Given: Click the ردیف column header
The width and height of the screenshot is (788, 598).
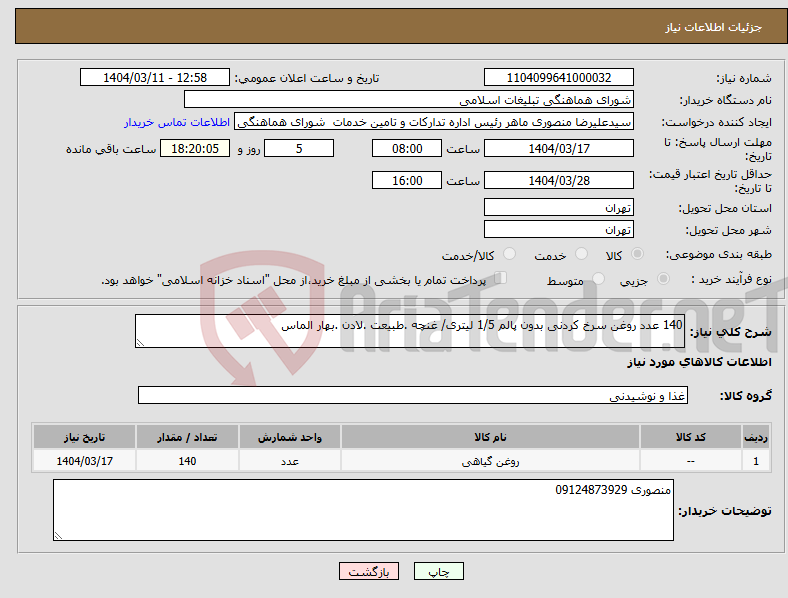Looking at the screenshot, I should tap(756, 437).
